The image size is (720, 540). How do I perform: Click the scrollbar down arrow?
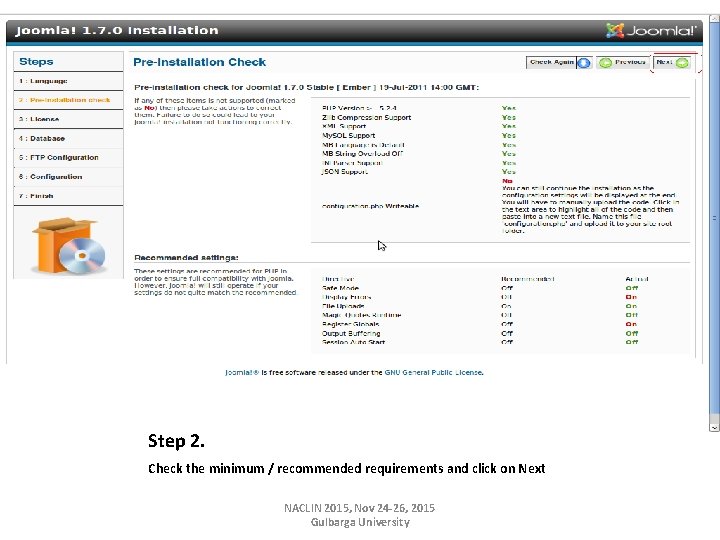coord(714,427)
